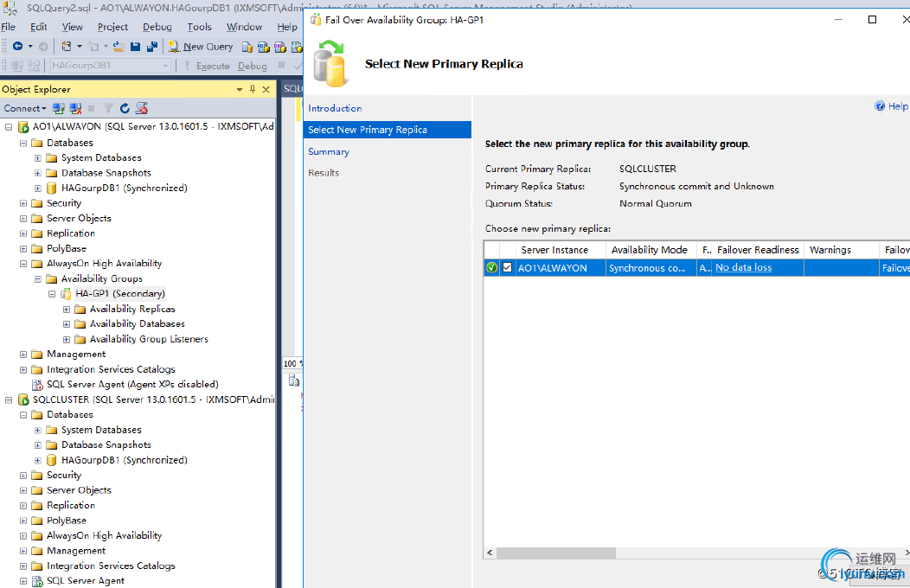This screenshot has height=588, width=910.
Task: Open the Tools menu
Action: (x=199, y=27)
